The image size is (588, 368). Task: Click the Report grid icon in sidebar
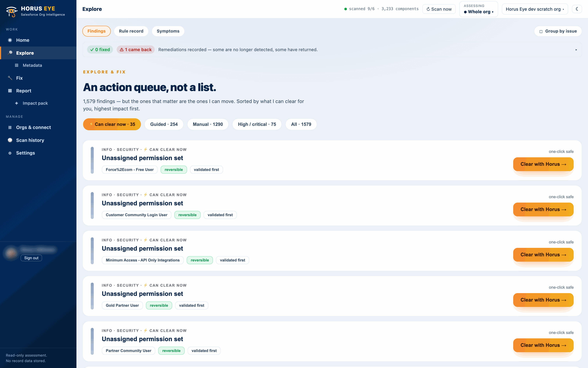pos(10,91)
